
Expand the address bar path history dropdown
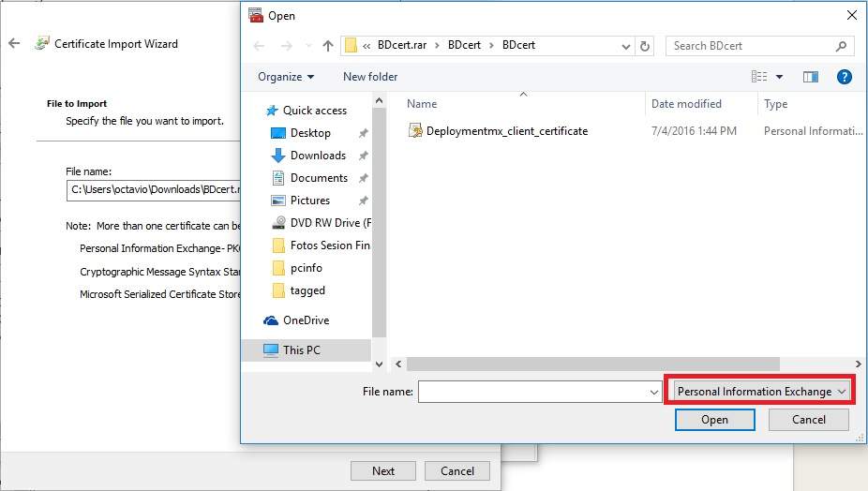[626, 45]
